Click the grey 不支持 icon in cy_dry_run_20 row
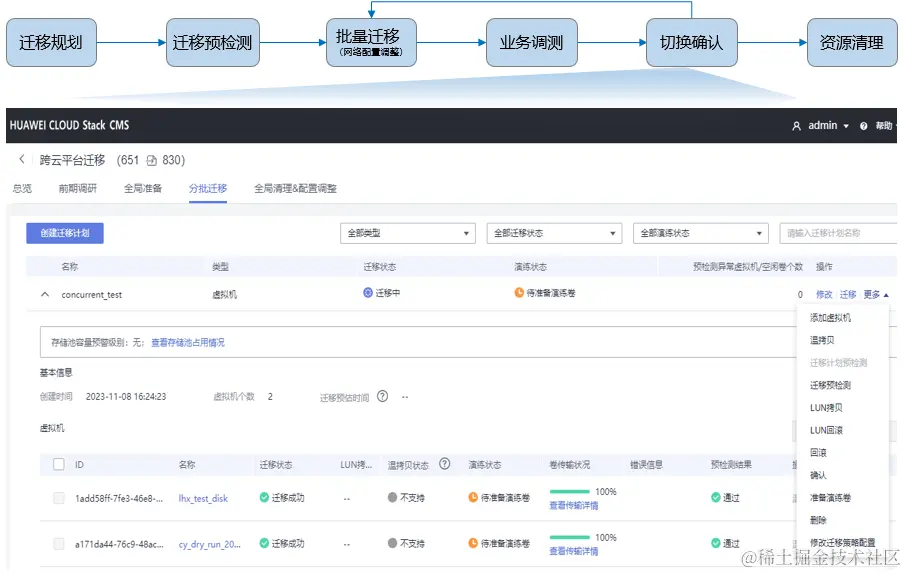 pos(393,543)
